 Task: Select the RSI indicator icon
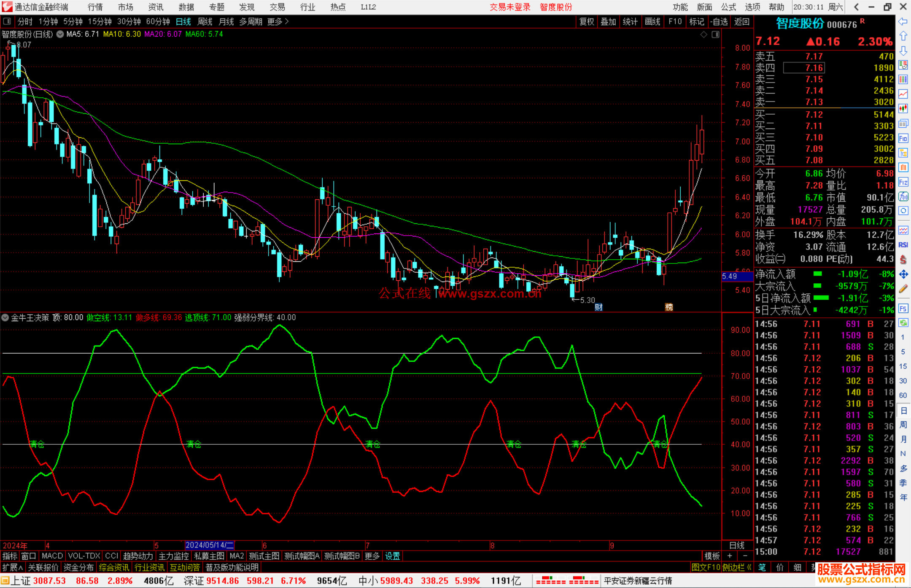(903, 245)
